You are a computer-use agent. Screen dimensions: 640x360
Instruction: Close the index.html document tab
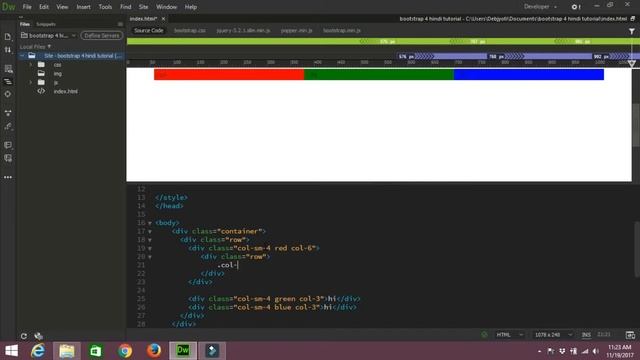tap(163, 19)
